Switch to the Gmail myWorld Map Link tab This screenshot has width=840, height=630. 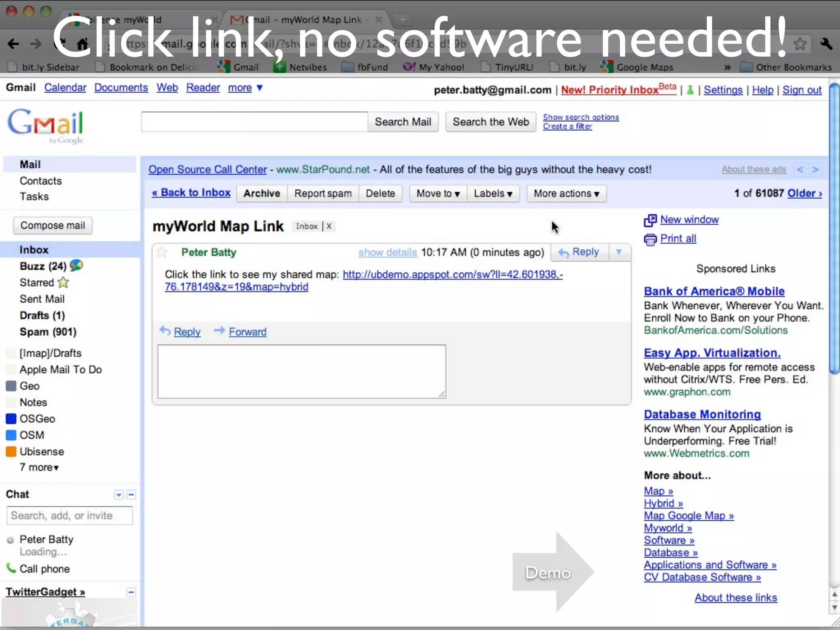(306, 19)
